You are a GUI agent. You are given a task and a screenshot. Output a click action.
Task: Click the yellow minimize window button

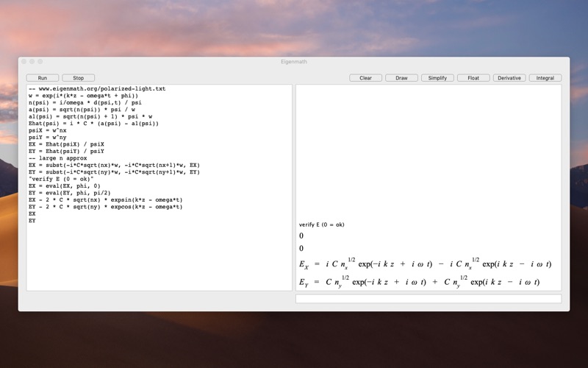pos(32,62)
